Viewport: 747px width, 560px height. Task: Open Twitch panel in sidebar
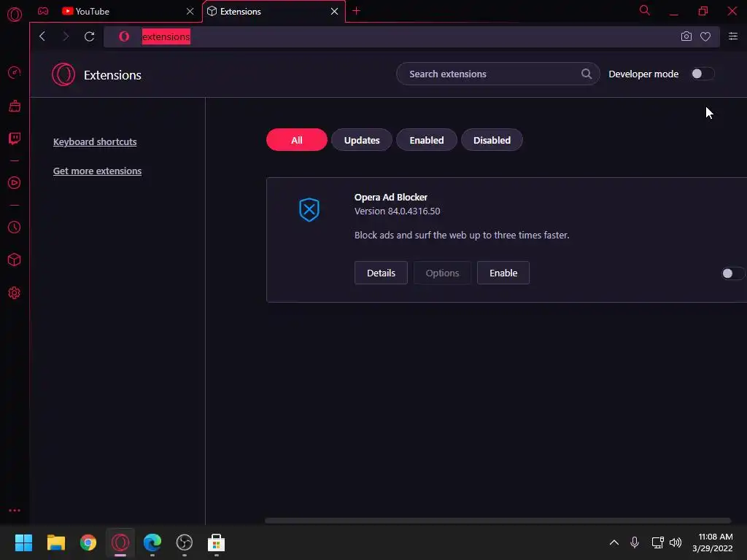point(15,139)
